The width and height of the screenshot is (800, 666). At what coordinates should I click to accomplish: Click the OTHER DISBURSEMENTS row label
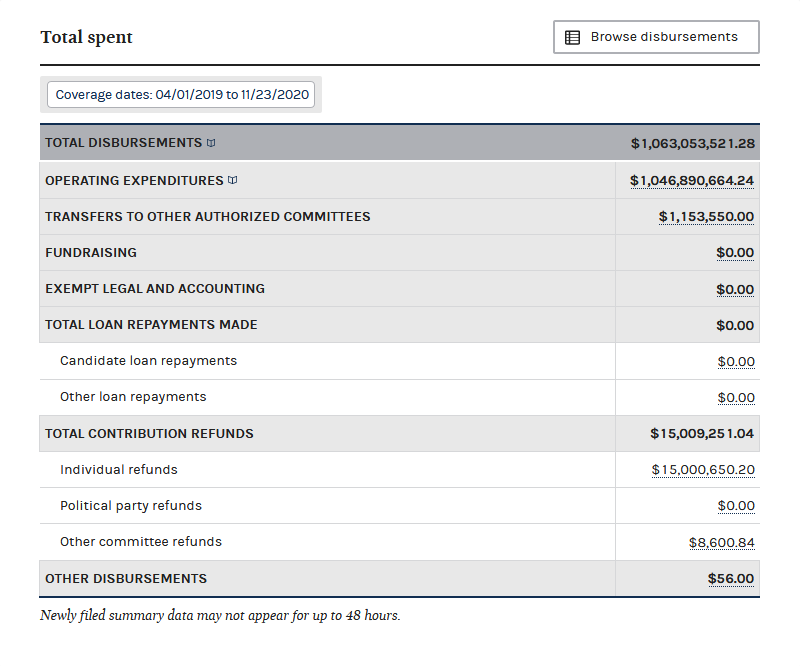point(126,578)
